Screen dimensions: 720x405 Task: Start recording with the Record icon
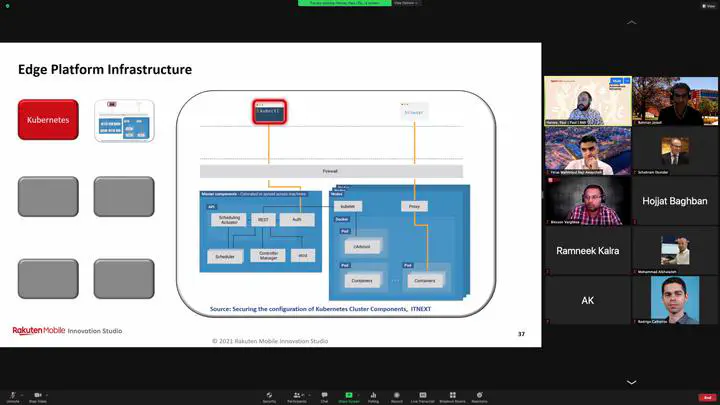pyautogui.click(x=397, y=395)
